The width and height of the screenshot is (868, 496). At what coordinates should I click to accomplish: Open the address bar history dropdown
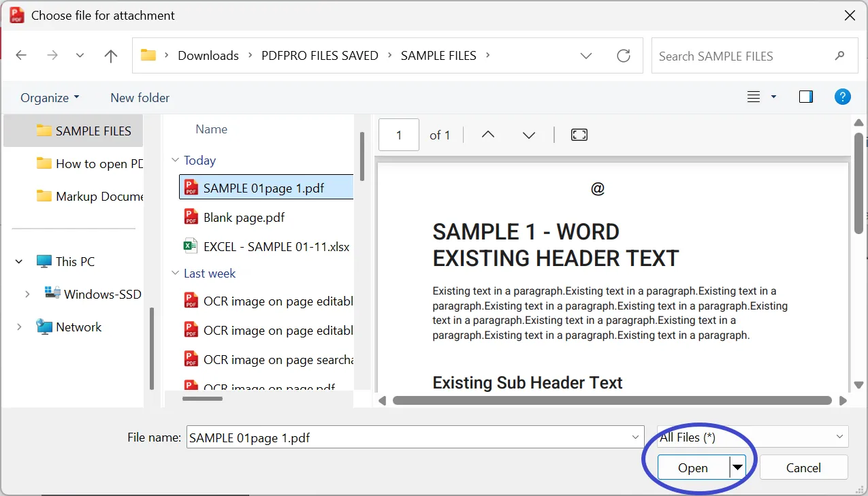pos(586,56)
